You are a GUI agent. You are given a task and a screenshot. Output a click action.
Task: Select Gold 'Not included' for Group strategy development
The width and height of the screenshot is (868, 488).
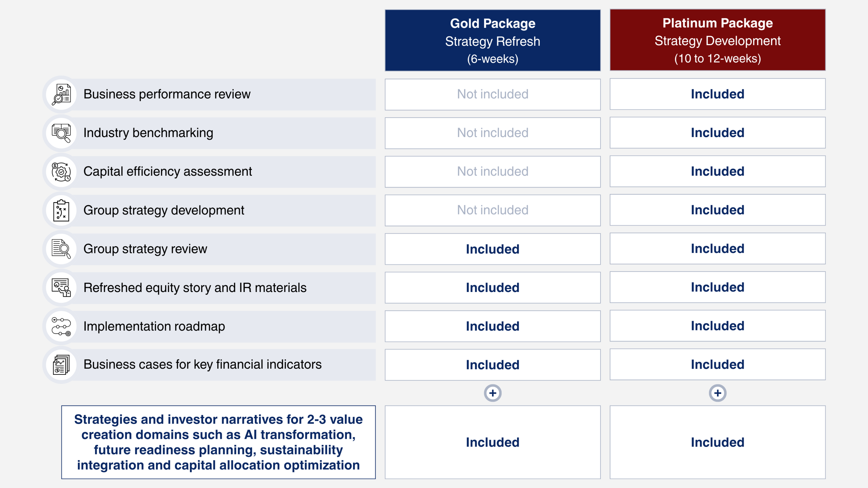pos(493,210)
